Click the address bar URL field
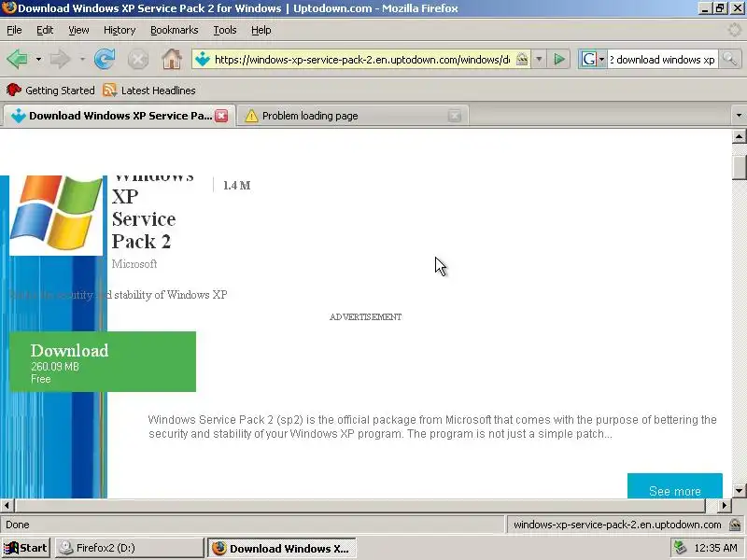The width and height of the screenshot is (747, 560). [x=362, y=60]
